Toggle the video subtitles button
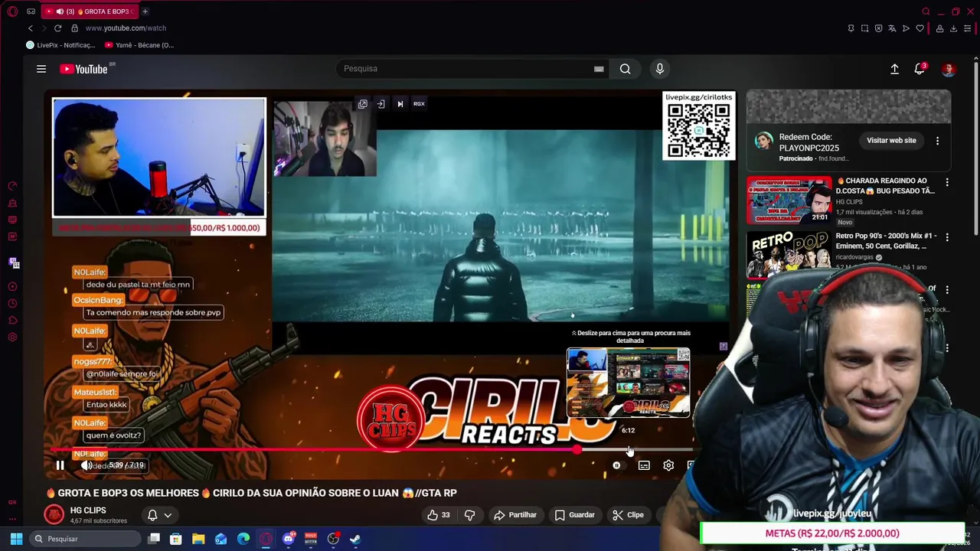This screenshot has height=551, width=980. coord(644,465)
